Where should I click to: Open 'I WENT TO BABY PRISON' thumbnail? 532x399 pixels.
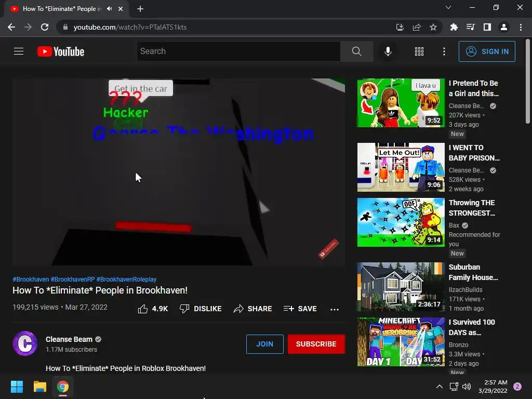[x=401, y=167]
